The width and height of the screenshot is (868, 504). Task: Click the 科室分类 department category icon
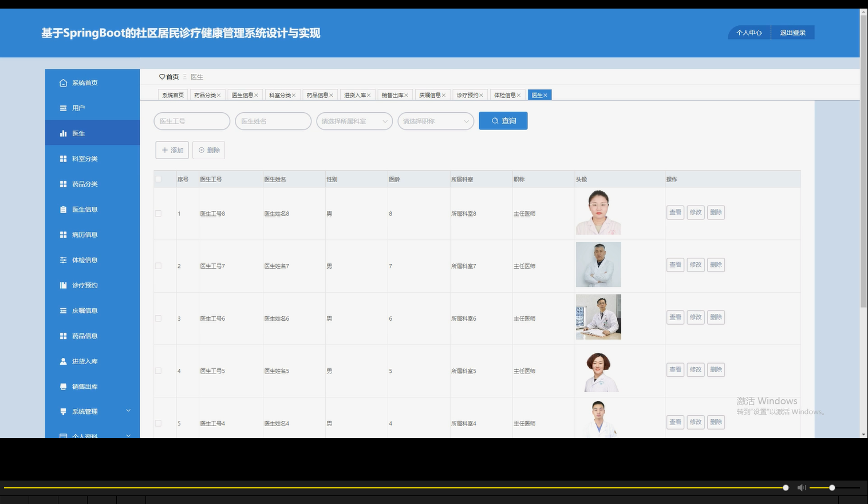click(63, 159)
